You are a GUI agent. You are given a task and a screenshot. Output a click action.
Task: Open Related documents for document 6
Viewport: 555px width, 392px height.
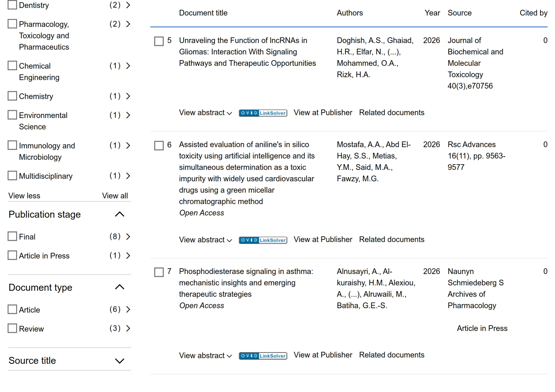[x=391, y=240]
